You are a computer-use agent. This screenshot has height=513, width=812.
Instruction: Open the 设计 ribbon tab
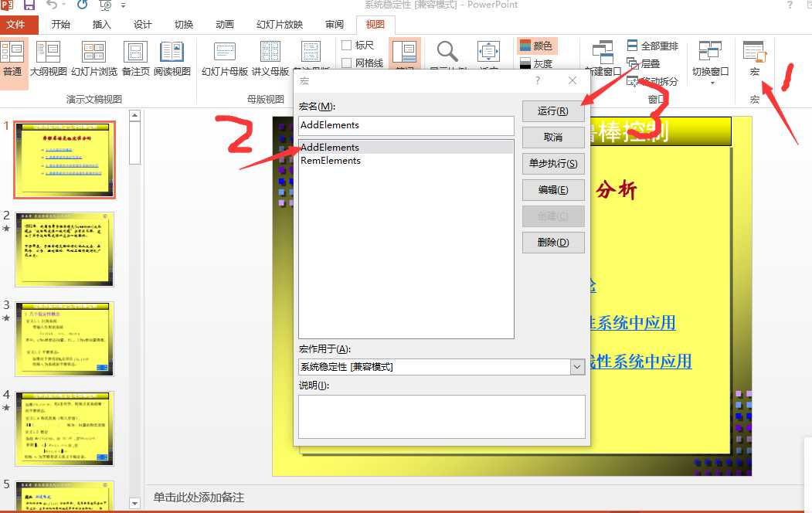142,24
